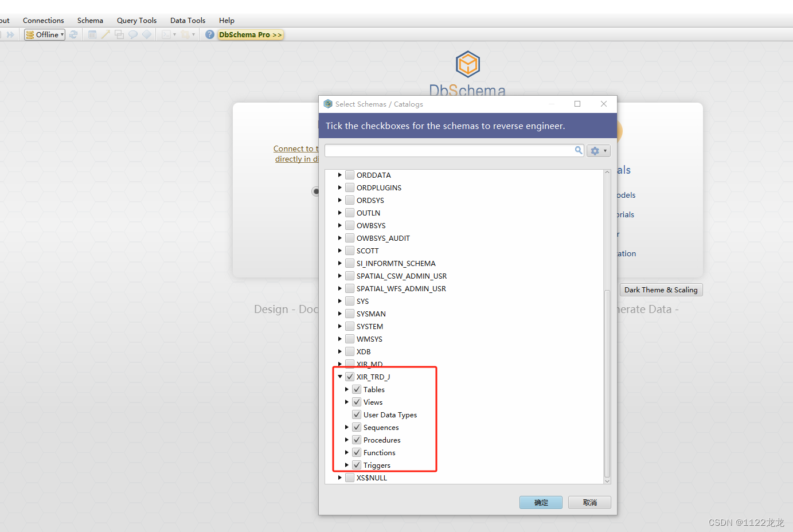Open the Schema menu
The image size is (793, 532).
pyautogui.click(x=91, y=20)
